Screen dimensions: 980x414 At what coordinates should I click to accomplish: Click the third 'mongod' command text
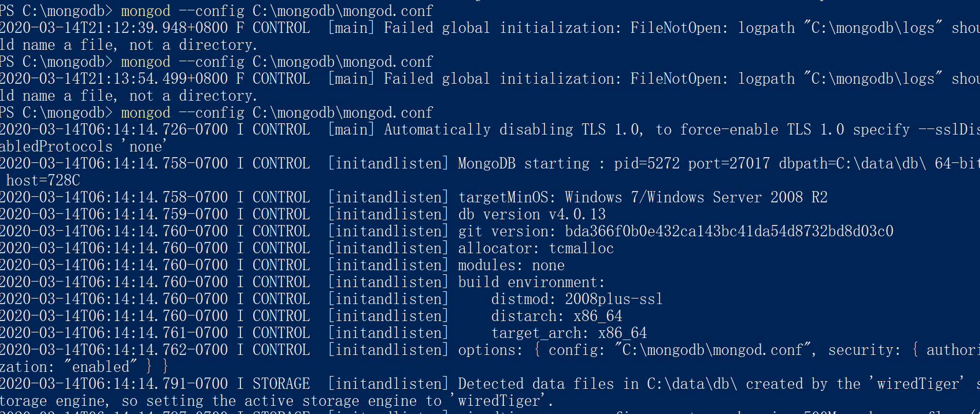click(145, 113)
